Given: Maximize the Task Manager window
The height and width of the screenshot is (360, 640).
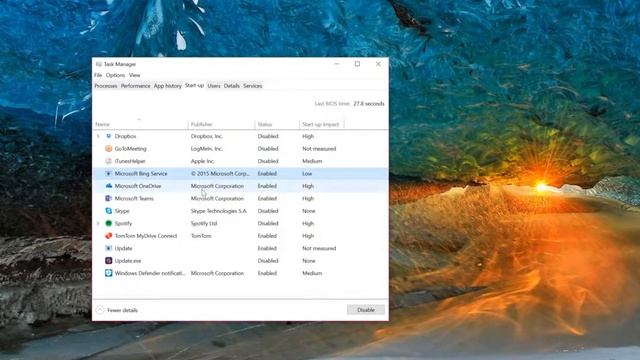Looking at the screenshot, I should (357, 64).
